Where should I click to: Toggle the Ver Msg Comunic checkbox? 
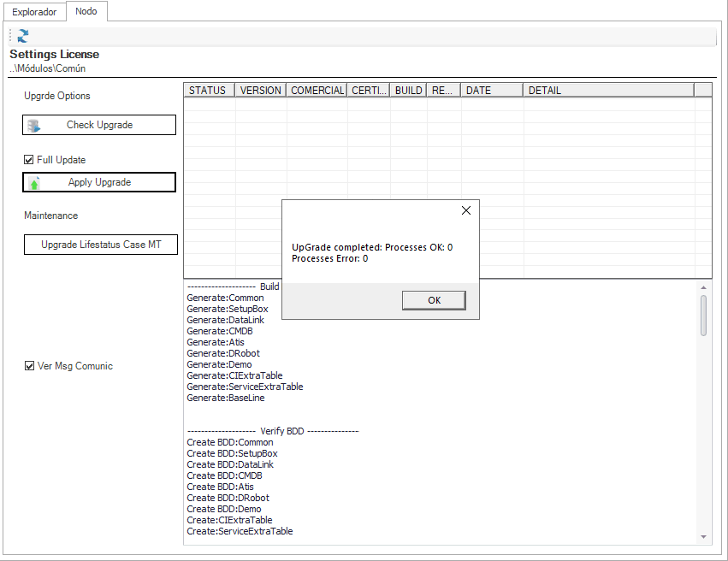(x=29, y=366)
